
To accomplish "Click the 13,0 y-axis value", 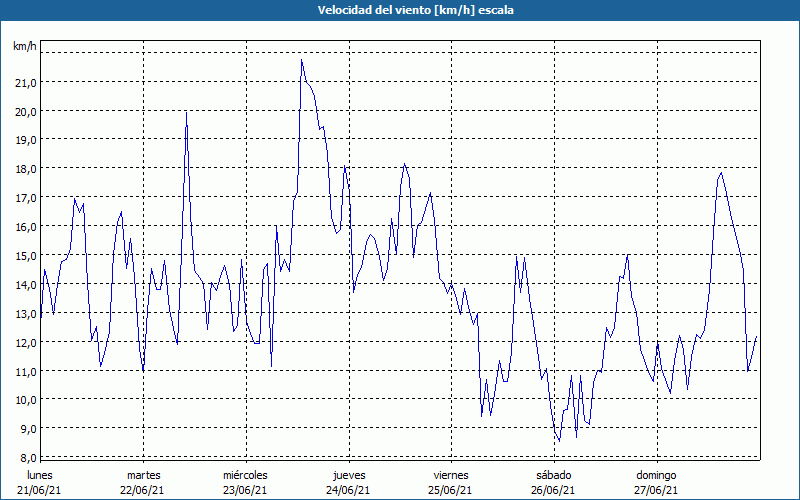I will (x=26, y=314).
